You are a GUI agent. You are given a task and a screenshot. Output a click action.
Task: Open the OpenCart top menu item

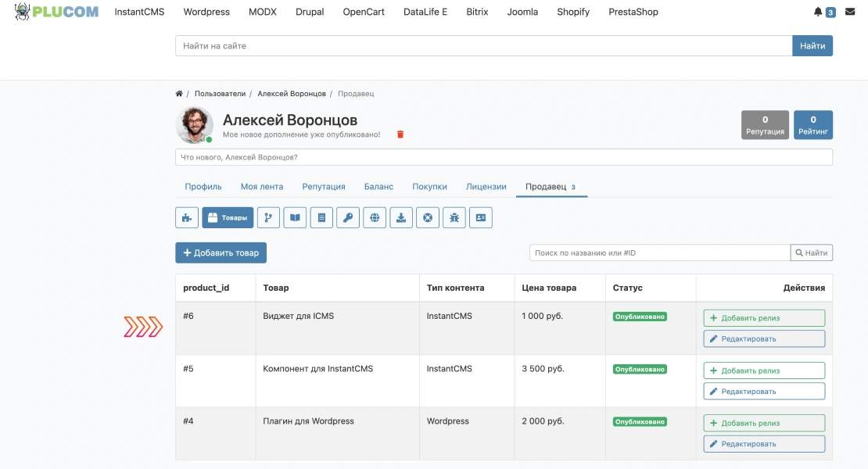pyautogui.click(x=364, y=12)
